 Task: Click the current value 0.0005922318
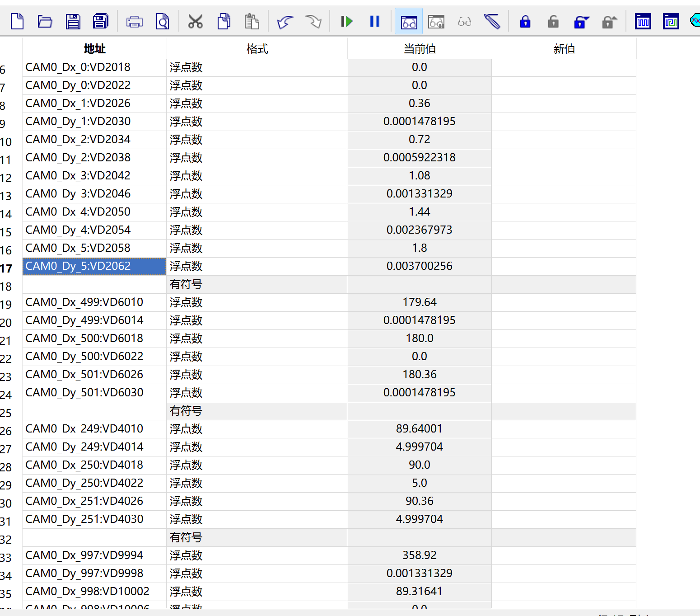tap(420, 158)
